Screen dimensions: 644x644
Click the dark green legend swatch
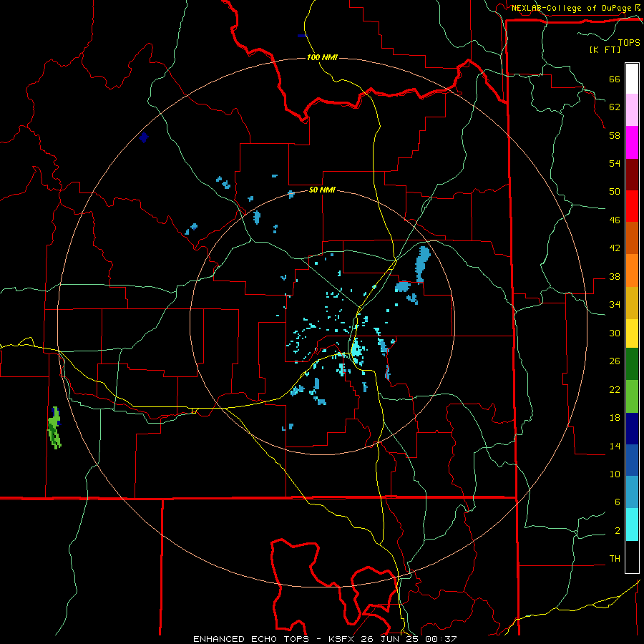(632, 364)
